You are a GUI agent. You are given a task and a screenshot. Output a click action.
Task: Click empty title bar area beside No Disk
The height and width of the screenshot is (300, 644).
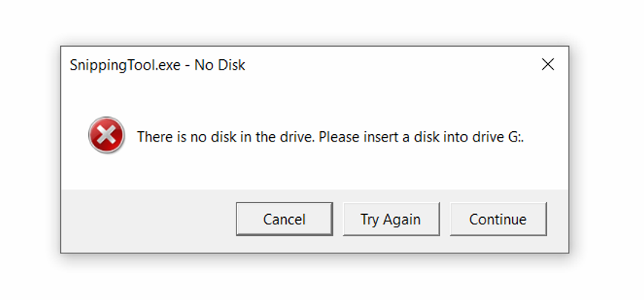[x=390, y=65]
